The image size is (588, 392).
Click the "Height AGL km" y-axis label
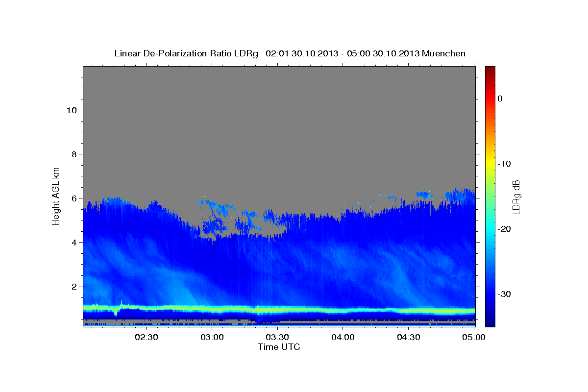pyautogui.click(x=56, y=196)
